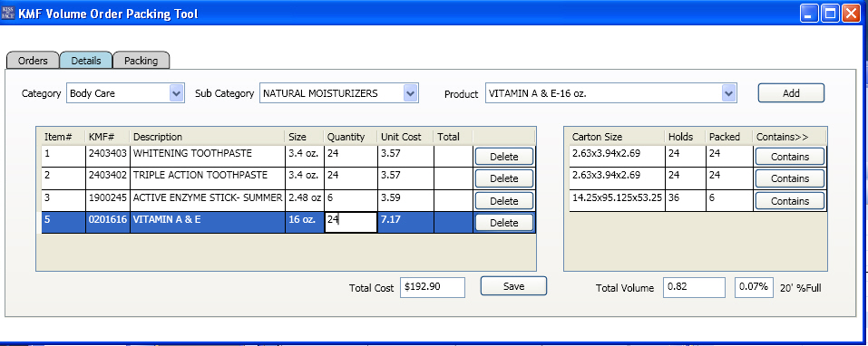Open the Category dropdown showing Body Care
The width and height of the screenshot is (868, 346).
pos(125,93)
